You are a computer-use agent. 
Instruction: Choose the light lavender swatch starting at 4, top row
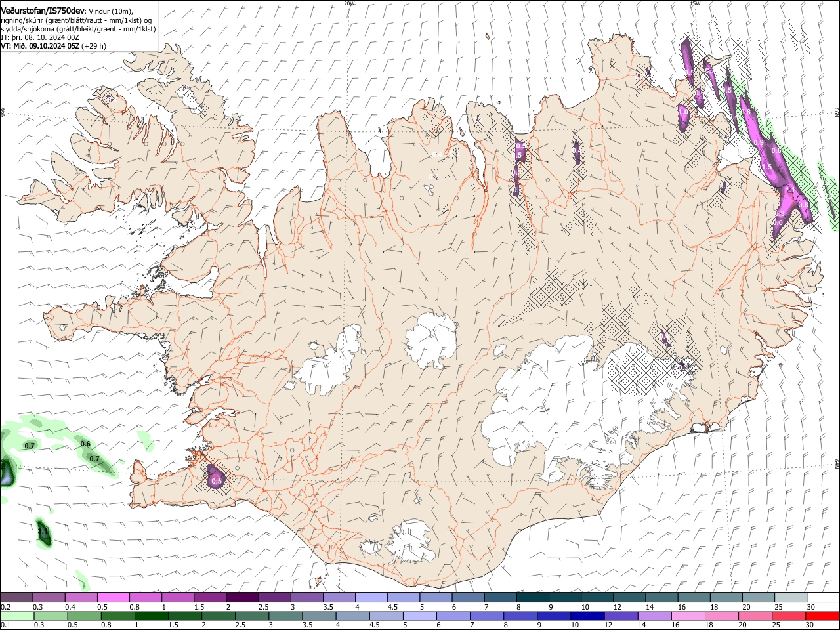click(x=371, y=598)
